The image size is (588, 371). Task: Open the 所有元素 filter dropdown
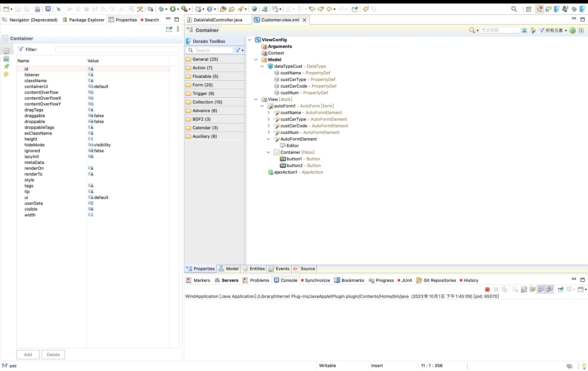pos(554,30)
